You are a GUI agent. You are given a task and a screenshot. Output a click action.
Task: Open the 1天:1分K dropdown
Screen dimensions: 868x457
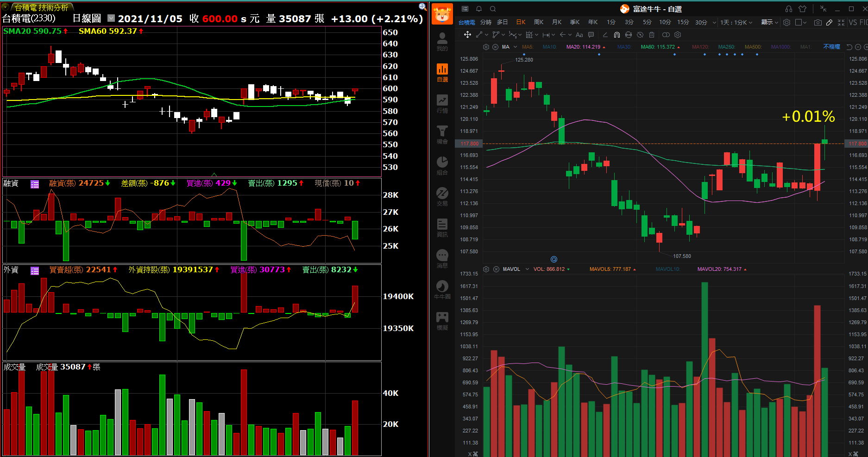point(736,22)
